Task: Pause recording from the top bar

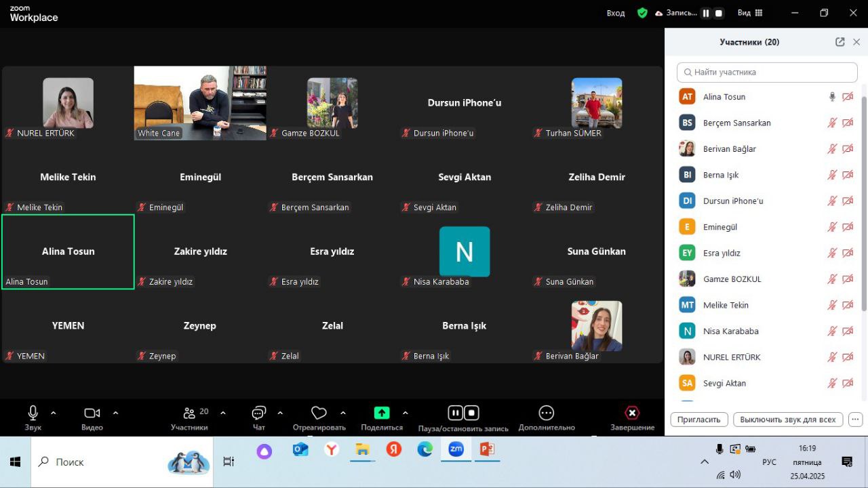Action: [706, 13]
